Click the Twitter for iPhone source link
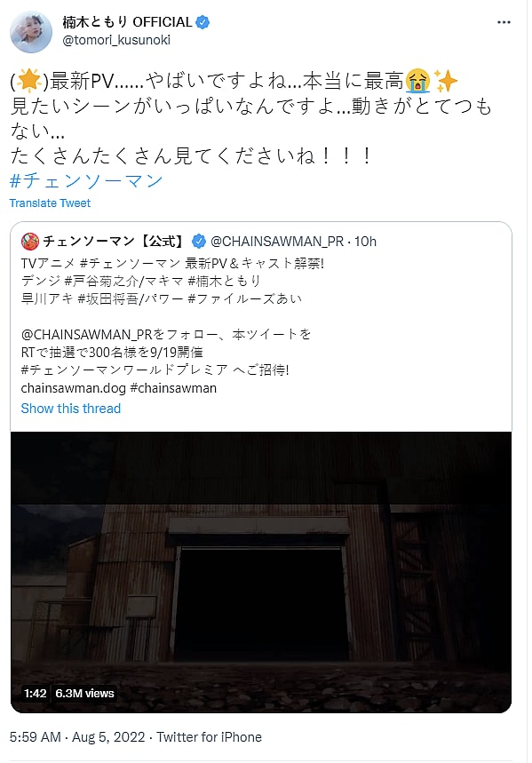 click(210, 737)
